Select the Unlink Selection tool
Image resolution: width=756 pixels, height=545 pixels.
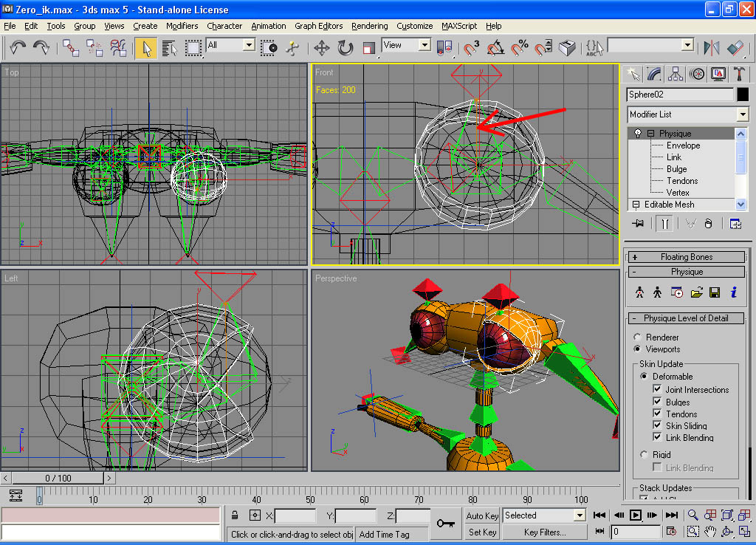(94, 48)
